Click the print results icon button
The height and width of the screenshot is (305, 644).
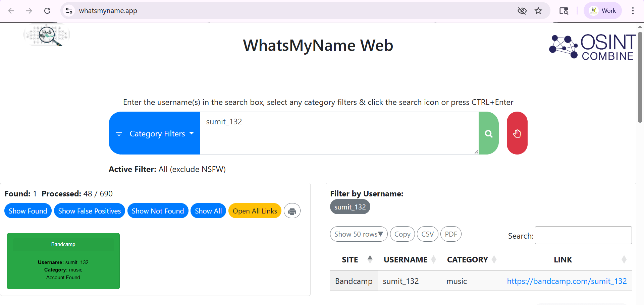tap(292, 211)
